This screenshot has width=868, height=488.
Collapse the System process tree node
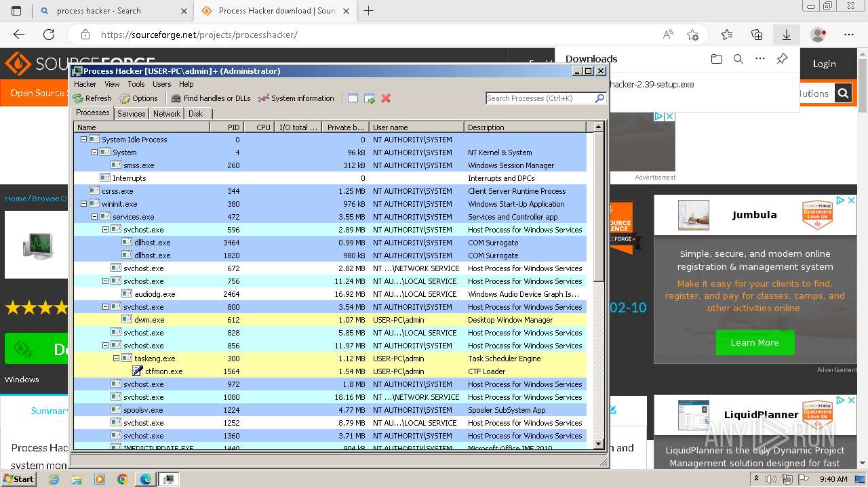(x=95, y=152)
